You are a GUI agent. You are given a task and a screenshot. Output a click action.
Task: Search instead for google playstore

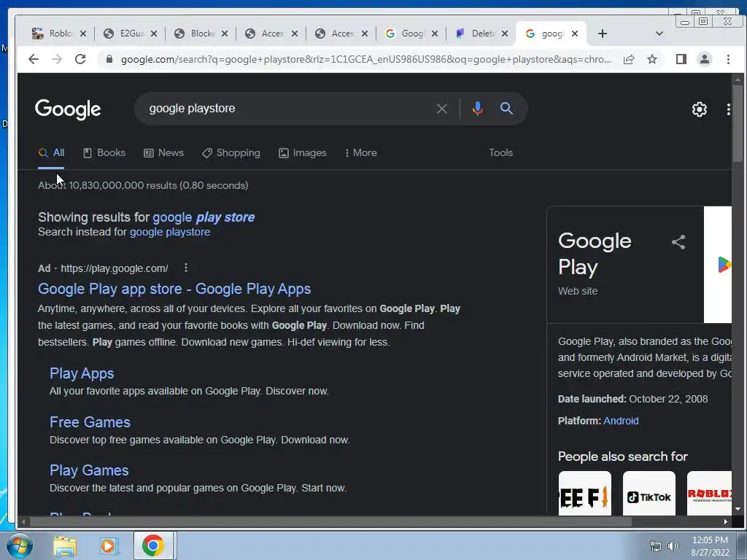pos(170,232)
